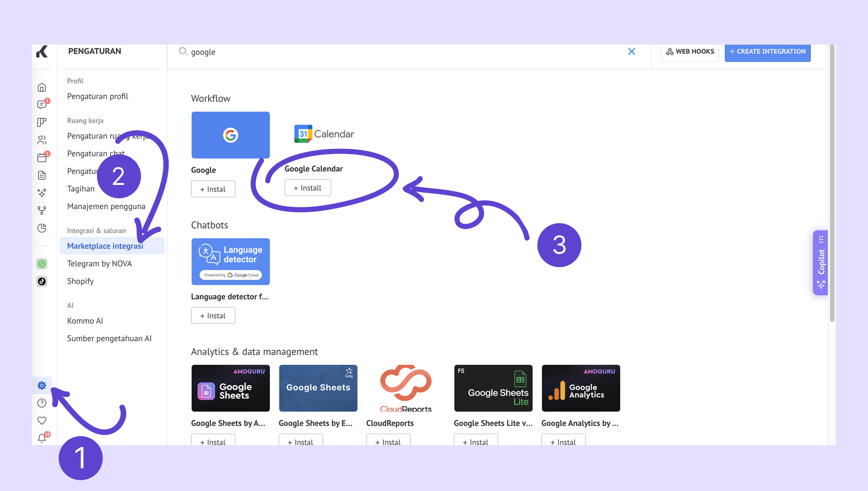Open the Language detector integration thumbnail
868x491 pixels.
coord(230,262)
